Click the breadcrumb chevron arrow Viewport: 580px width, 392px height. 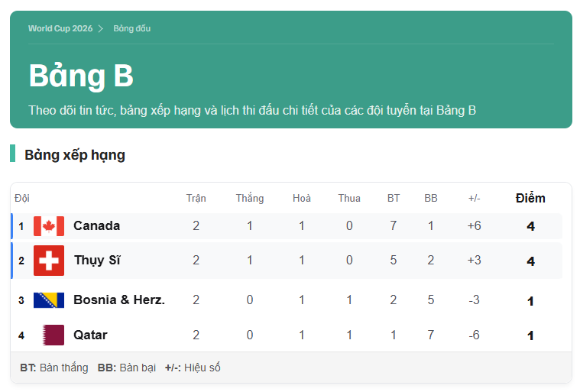101,29
